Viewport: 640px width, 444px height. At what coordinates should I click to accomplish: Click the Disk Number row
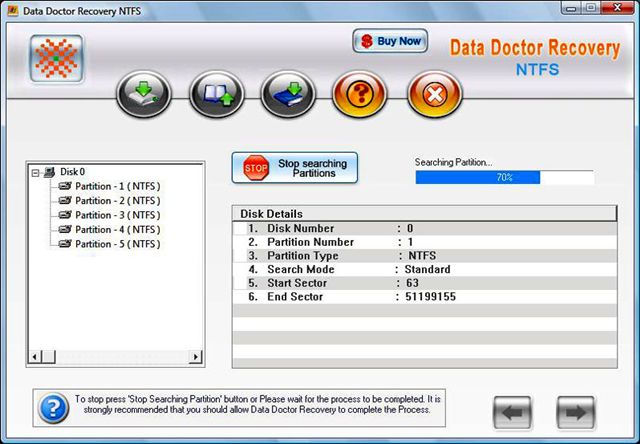click(x=424, y=229)
